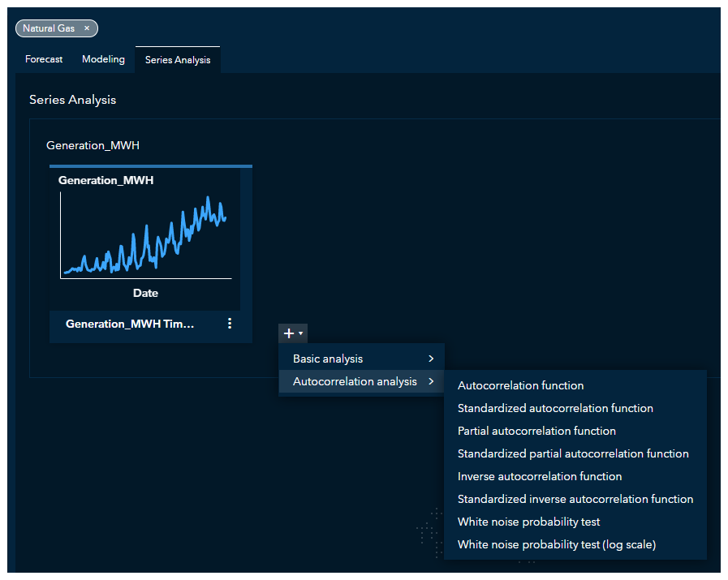Select the Generation_MWH time series thumbnail

point(146,235)
